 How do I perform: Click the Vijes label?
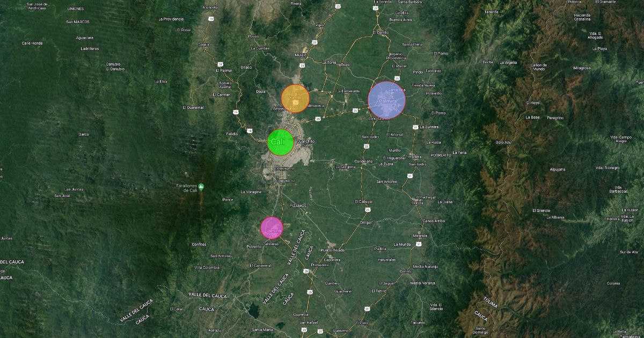[x=320, y=25]
